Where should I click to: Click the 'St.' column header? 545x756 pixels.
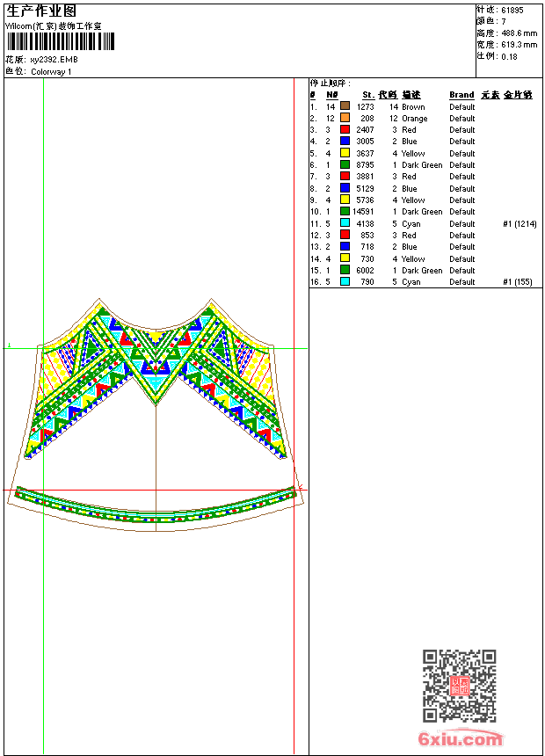pyautogui.click(x=368, y=95)
